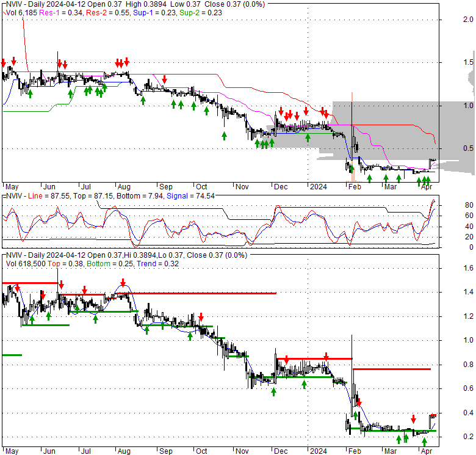Click Signal = 74.54 in oscillator header

(190, 196)
